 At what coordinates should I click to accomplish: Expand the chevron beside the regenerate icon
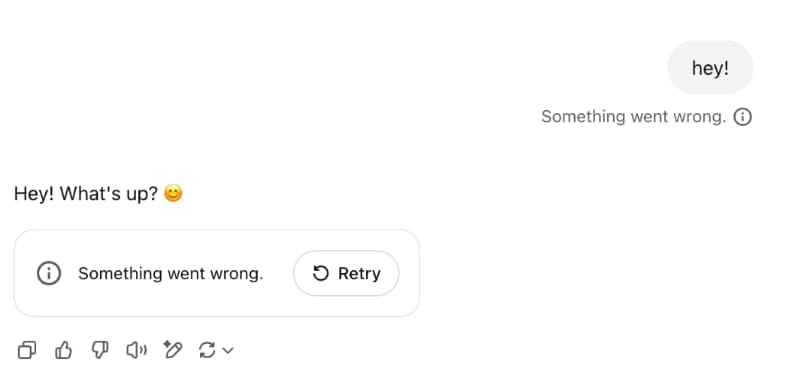click(x=228, y=351)
